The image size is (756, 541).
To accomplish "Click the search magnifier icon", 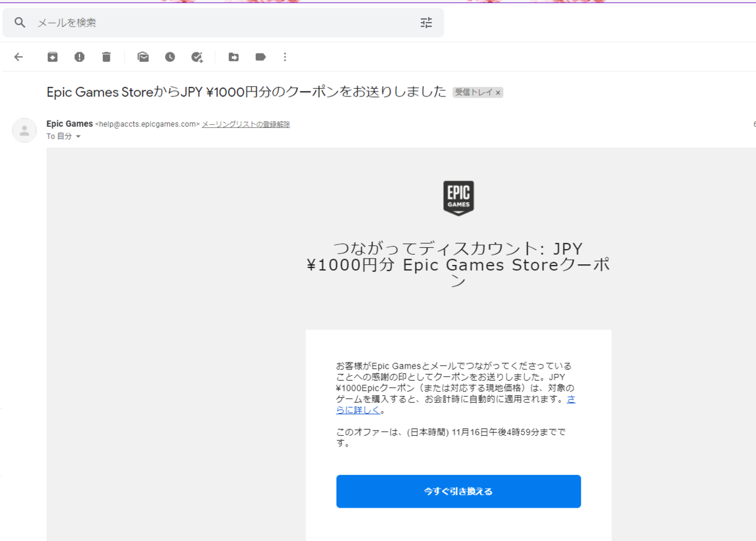I will [x=20, y=23].
